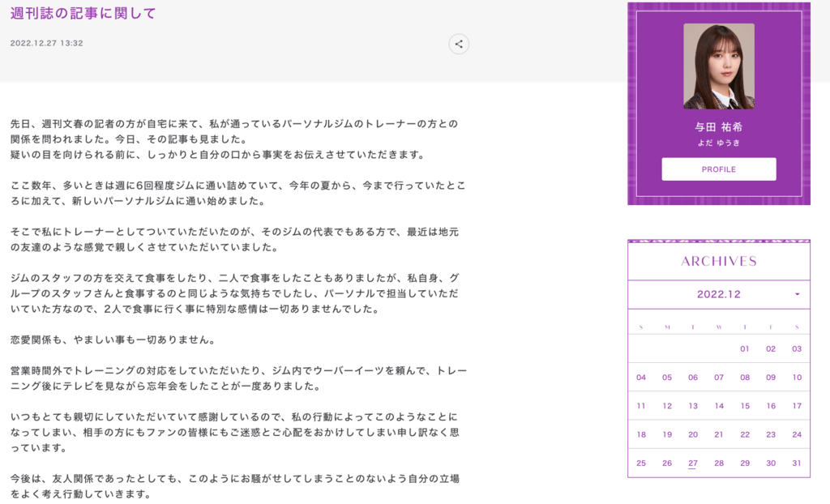Select date 14 in the archive calendar
The height and width of the screenshot is (504, 830).
[719, 406]
